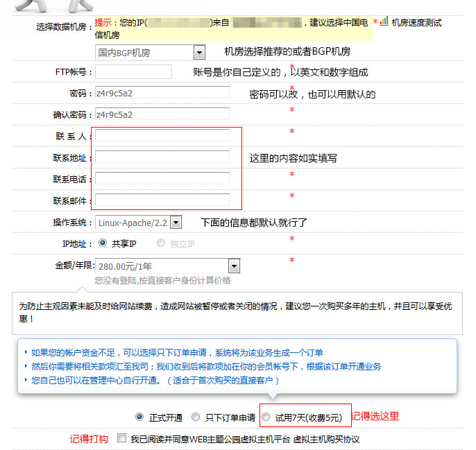This screenshot has height=450, width=476.
Task: Click the 联系地址 address field
Action: coord(162,157)
